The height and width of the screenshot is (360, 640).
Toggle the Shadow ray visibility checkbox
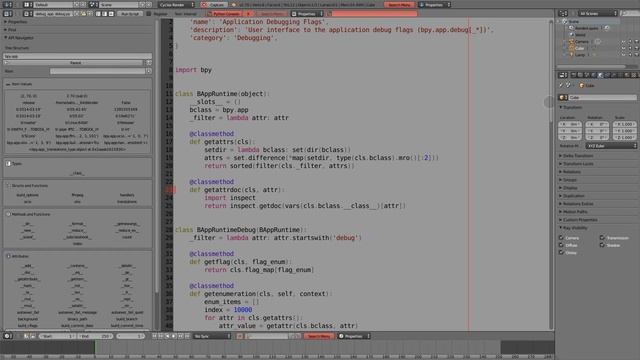[602, 245]
